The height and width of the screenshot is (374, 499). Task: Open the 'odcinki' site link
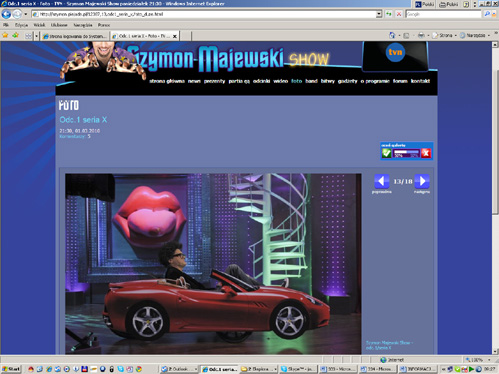(261, 81)
